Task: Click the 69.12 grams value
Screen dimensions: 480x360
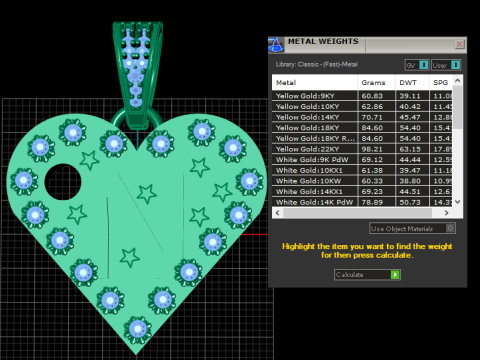Action: coord(372,160)
